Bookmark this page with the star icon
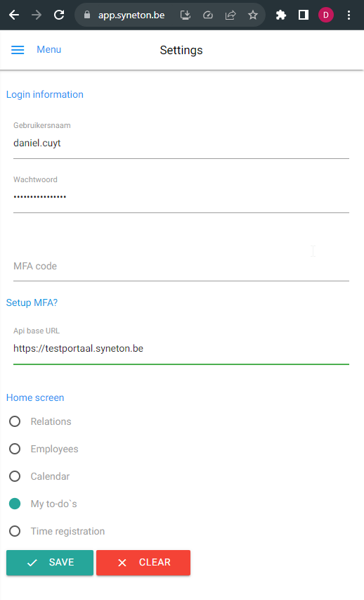 point(253,15)
